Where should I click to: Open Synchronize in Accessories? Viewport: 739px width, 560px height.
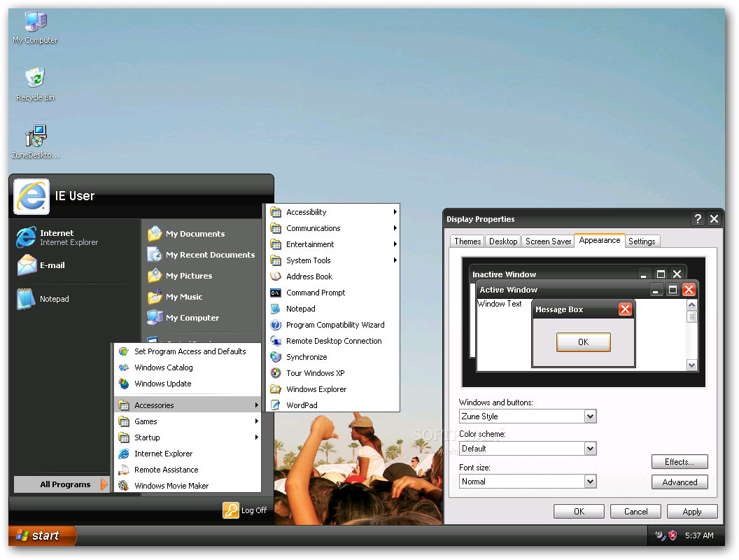pos(332,357)
